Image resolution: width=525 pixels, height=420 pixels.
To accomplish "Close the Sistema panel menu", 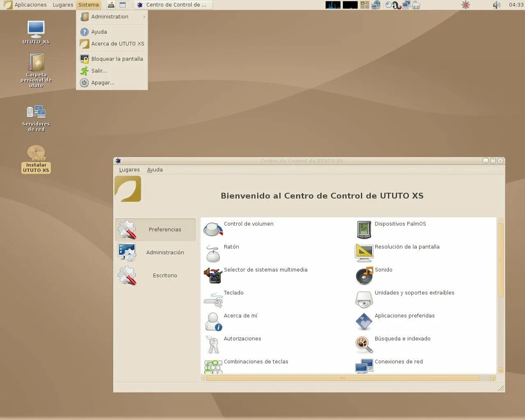I will [x=89, y=5].
